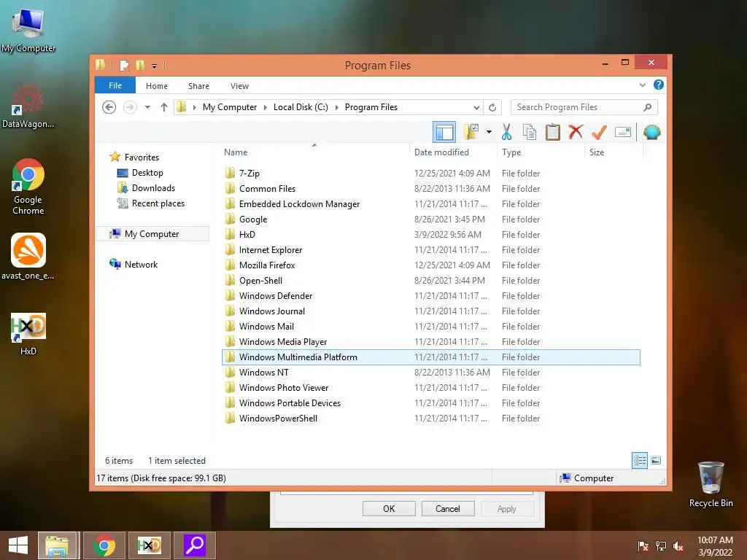747x560 pixels.
Task: Open Recycle Bin on the desktop
Action: click(711, 484)
